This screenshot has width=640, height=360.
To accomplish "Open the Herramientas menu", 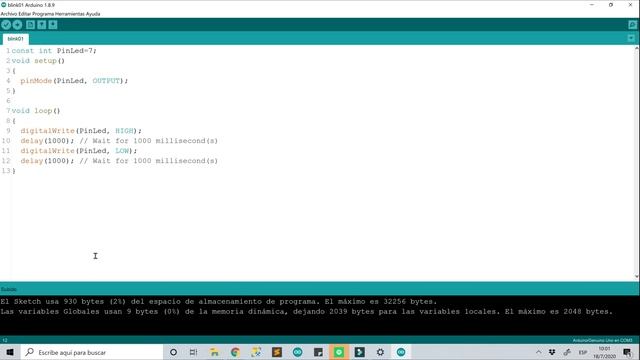I will [x=70, y=14].
